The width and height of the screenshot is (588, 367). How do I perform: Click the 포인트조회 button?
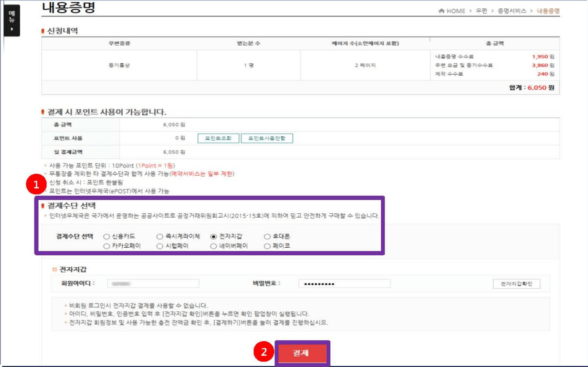(218, 138)
